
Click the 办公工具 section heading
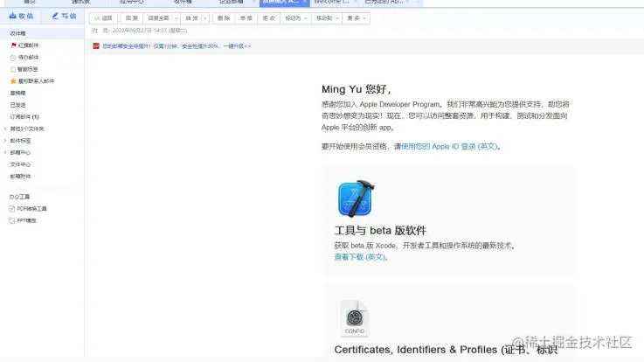[19, 197]
